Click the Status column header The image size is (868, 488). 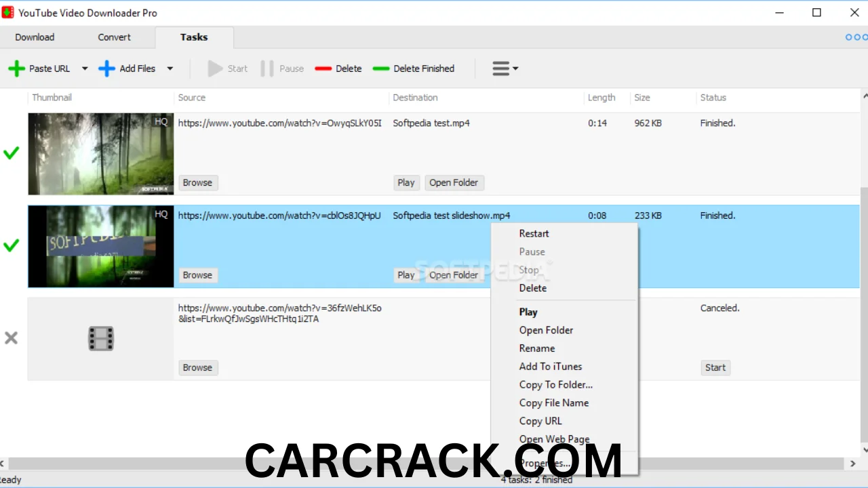[713, 98]
